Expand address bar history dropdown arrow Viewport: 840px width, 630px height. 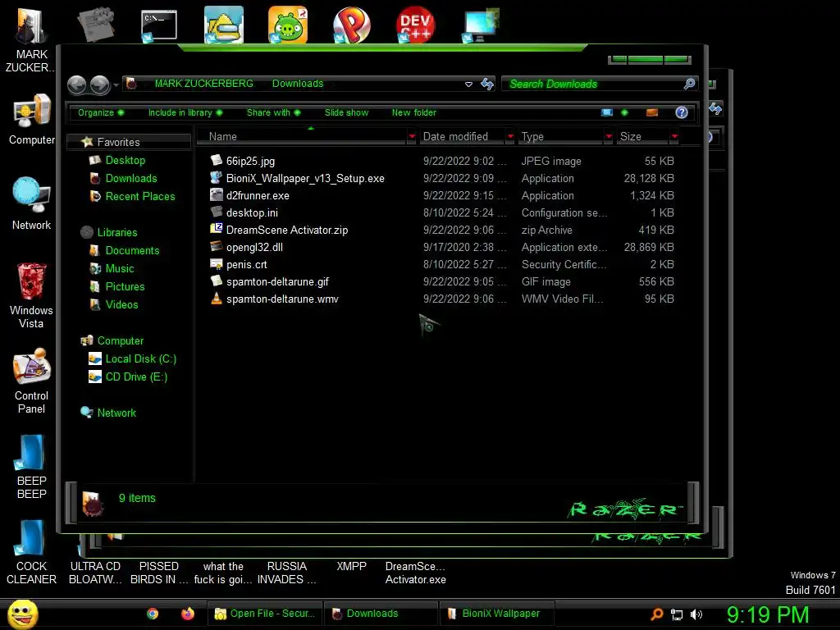[x=468, y=84]
